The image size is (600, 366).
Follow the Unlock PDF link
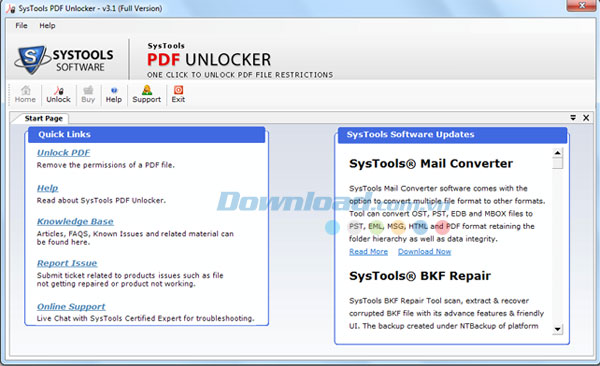63,152
